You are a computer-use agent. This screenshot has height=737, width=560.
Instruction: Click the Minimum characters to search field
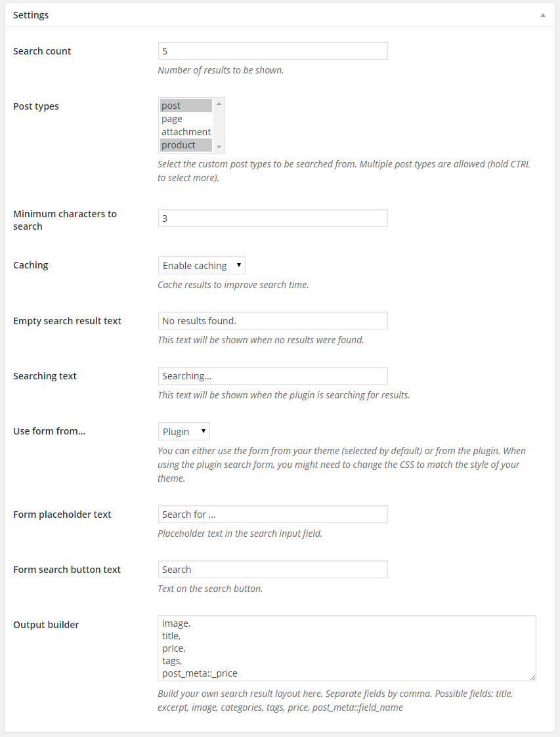[x=272, y=219]
